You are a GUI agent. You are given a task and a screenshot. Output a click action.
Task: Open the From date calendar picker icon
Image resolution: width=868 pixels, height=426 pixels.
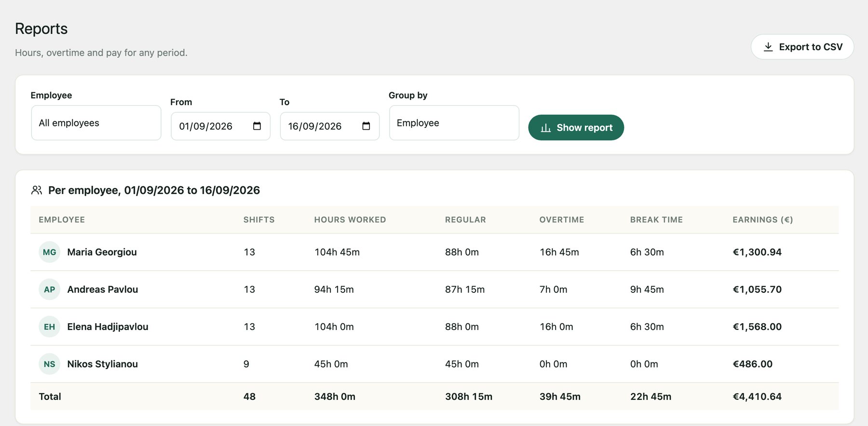(257, 126)
